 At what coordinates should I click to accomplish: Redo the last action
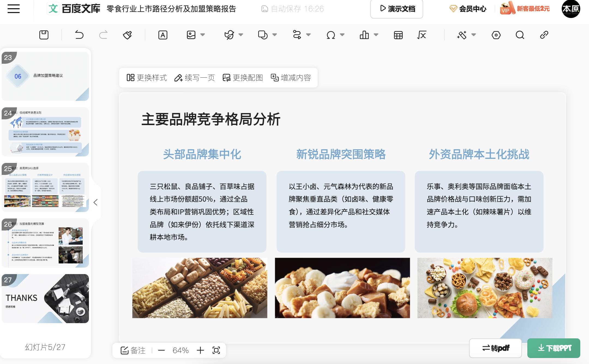coord(103,35)
